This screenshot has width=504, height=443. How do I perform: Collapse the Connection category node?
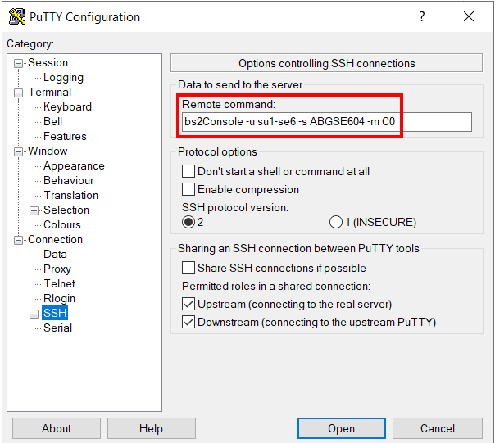pos(20,240)
